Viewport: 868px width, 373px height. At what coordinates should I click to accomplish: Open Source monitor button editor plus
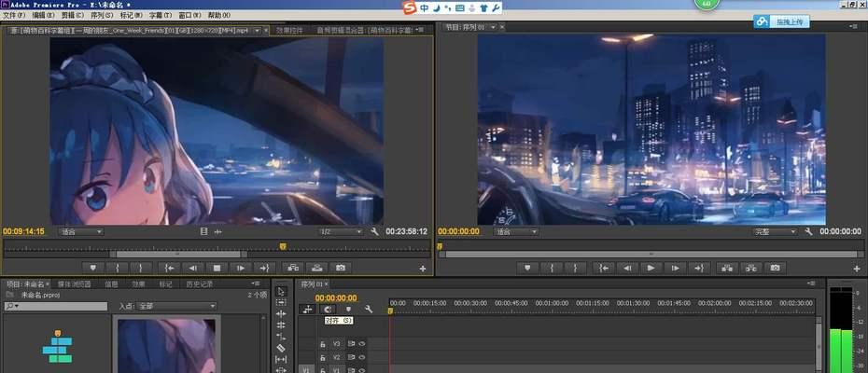pos(423,269)
